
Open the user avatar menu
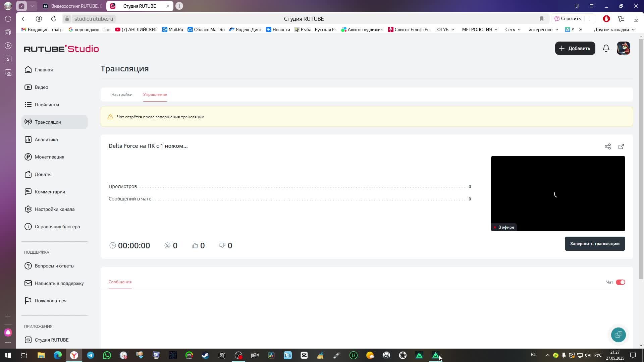(x=624, y=48)
